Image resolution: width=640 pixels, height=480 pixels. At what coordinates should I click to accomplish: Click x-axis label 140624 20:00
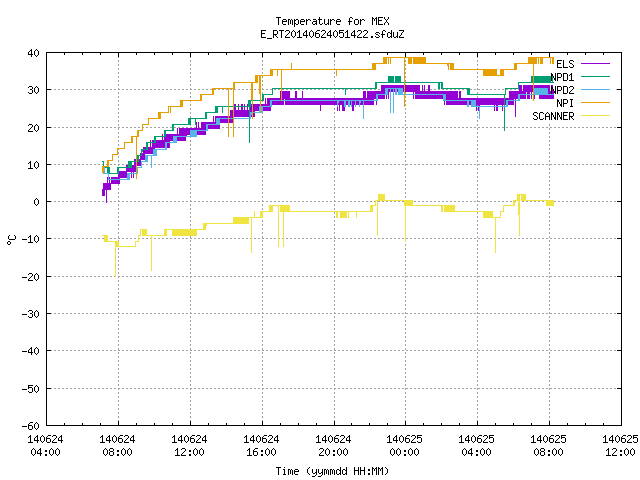coord(333,446)
